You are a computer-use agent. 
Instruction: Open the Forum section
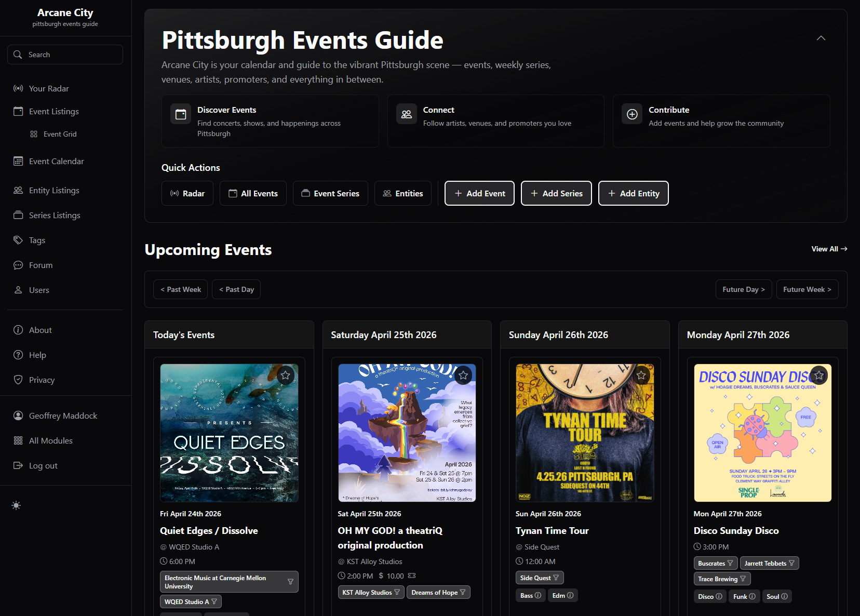[40, 265]
